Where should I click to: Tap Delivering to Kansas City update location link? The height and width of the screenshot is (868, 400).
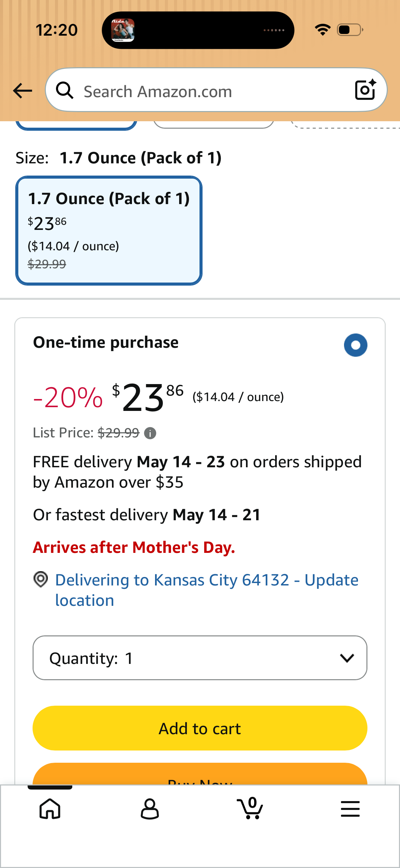pyautogui.click(x=206, y=590)
